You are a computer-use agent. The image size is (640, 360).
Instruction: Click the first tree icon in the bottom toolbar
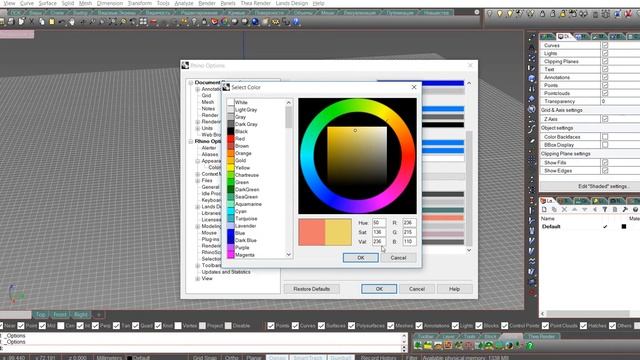pos(418,346)
